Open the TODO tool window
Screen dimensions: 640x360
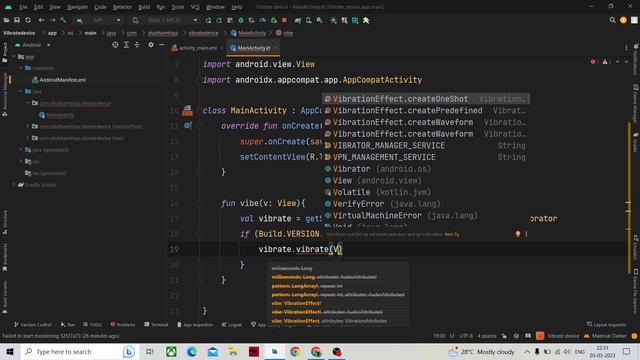point(92,324)
